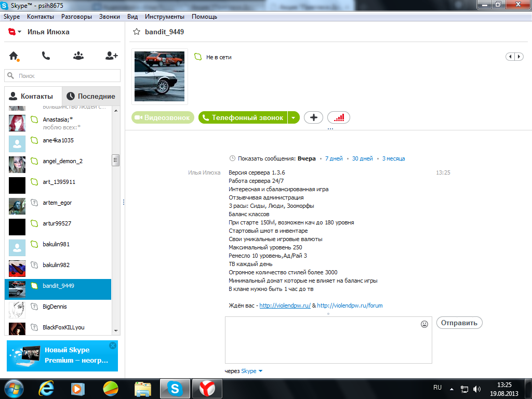Screen dimensions: 532x399
Task: Open the Контакты menu in menu bar
Action: tap(41, 17)
